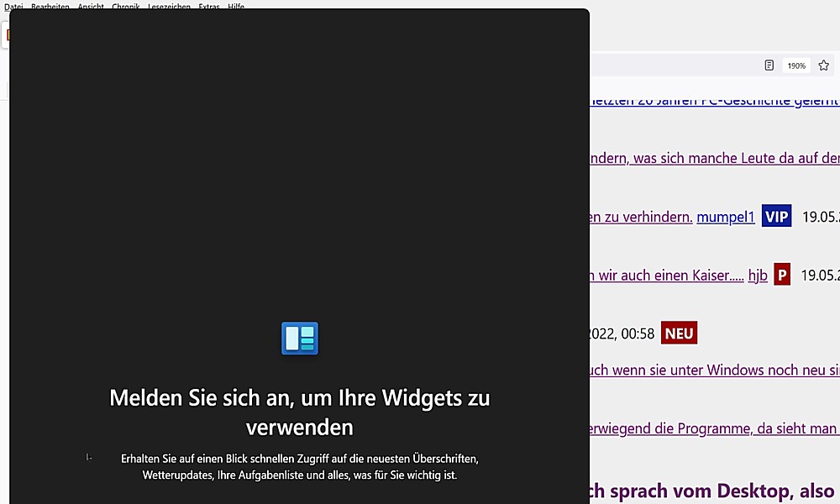The image size is (840, 504).
Task: Bookmark this page with the star icon
Action: click(823, 66)
